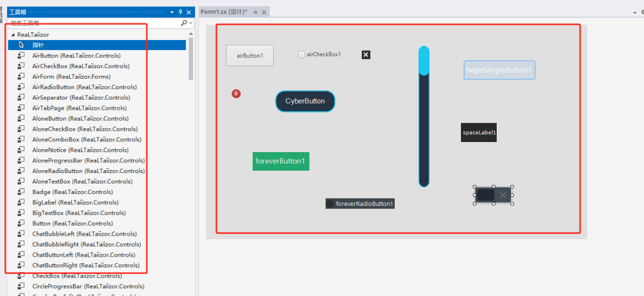Click the search magnifier icon in toolbox

pos(184,23)
